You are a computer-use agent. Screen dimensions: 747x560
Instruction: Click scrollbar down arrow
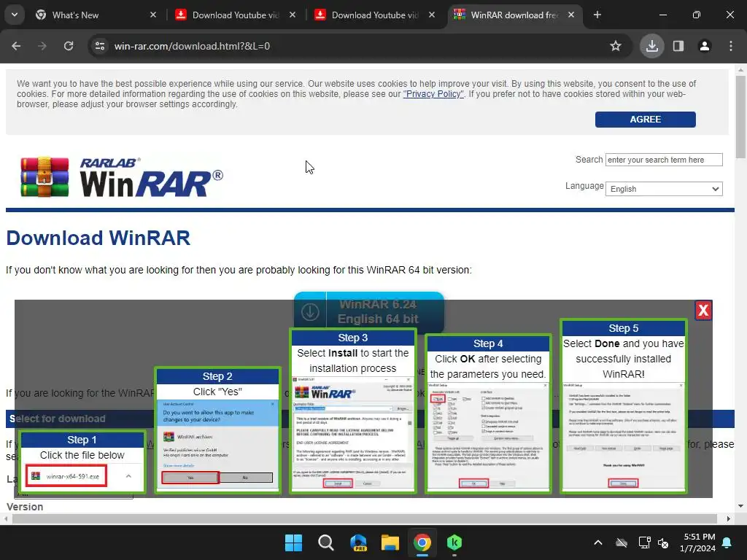[x=740, y=506]
